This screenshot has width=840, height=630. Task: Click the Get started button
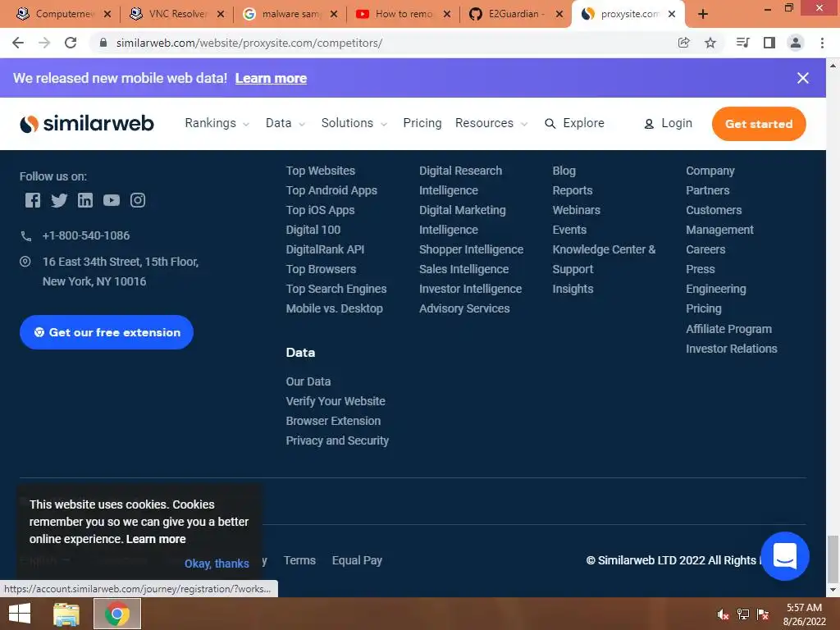tap(759, 124)
